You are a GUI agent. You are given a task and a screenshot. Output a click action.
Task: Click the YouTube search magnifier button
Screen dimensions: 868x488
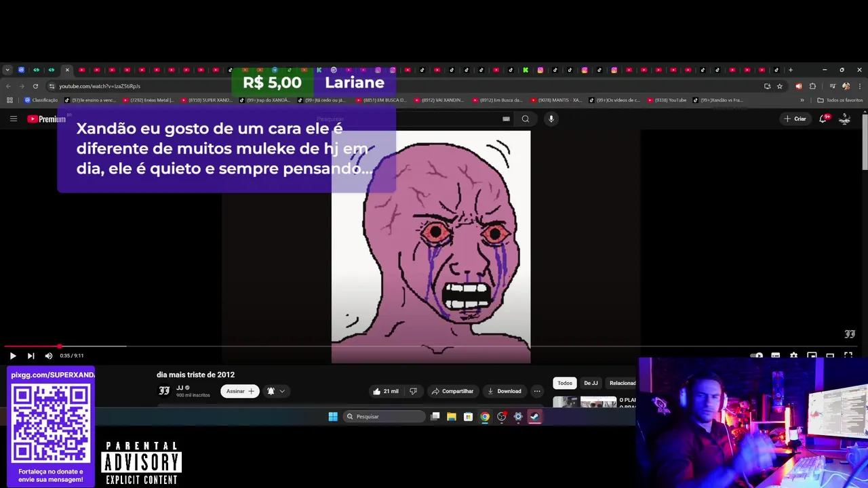tap(526, 119)
